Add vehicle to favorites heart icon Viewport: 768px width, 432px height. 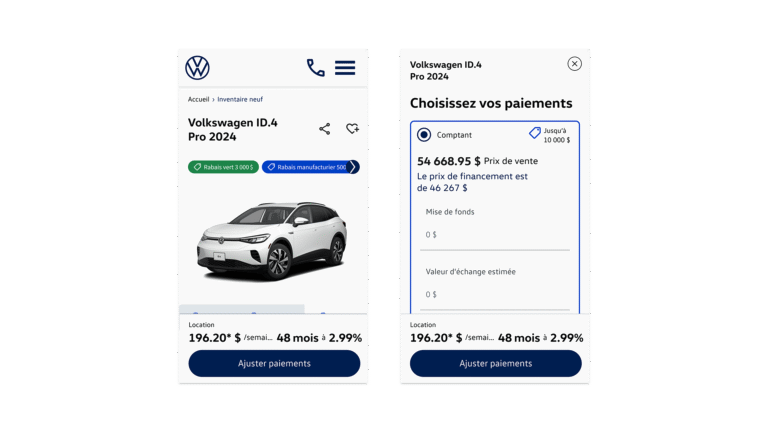coord(352,129)
